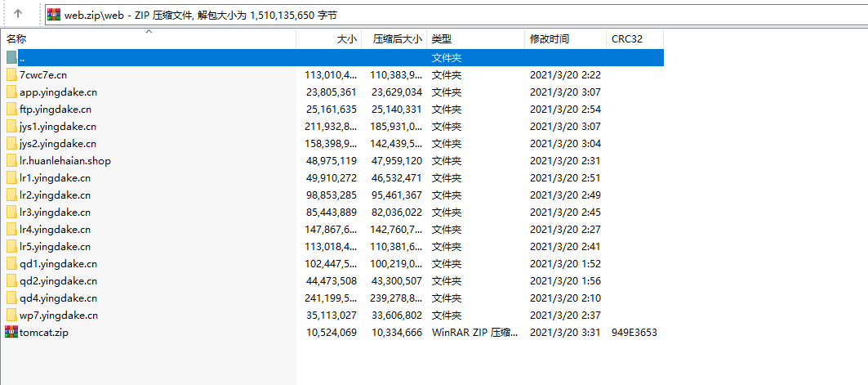This screenshot has width=868, height=385.
Task: Select the app.yingdake.cn folder name
Action: pos(58,92)
